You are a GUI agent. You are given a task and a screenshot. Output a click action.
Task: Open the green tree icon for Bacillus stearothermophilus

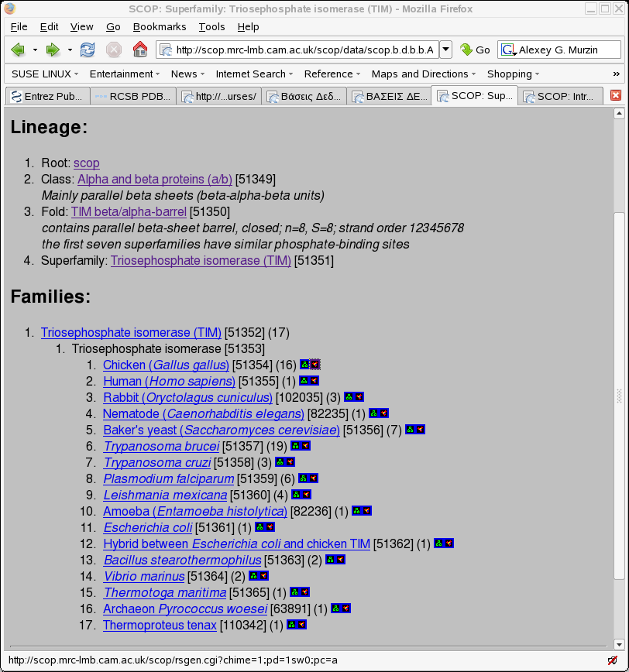tap(331, 560)
